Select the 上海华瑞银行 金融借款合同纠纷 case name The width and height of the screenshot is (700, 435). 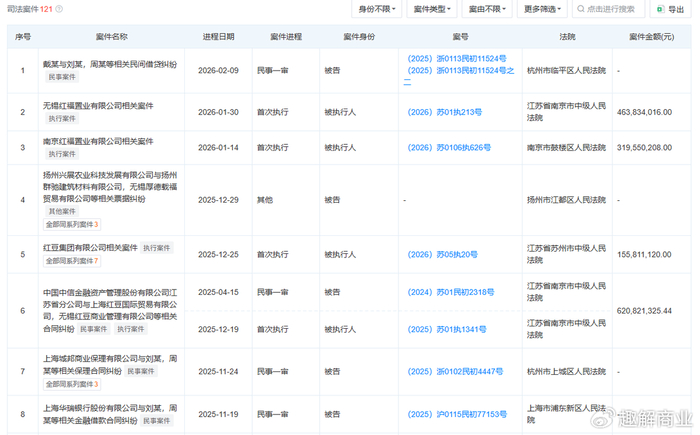click(110, 414)
